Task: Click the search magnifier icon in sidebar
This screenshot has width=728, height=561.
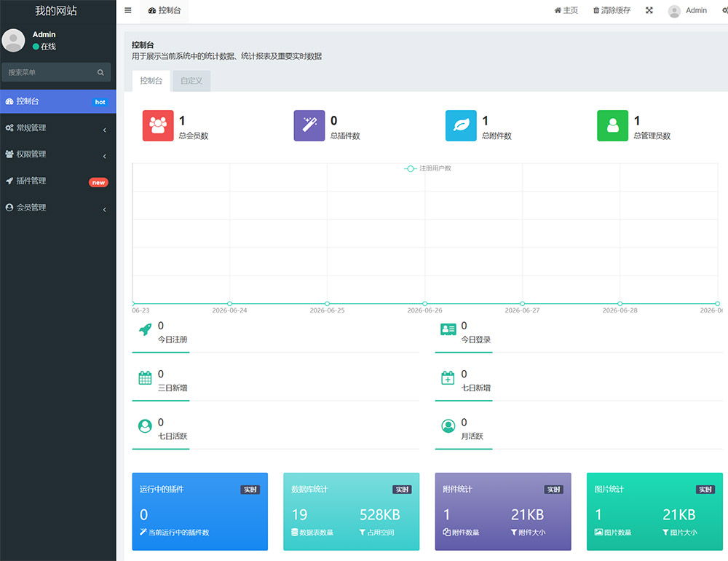Action: 100,73
